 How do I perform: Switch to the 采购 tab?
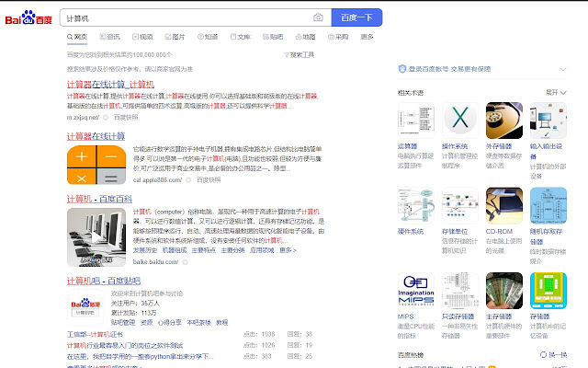[338, 37]
